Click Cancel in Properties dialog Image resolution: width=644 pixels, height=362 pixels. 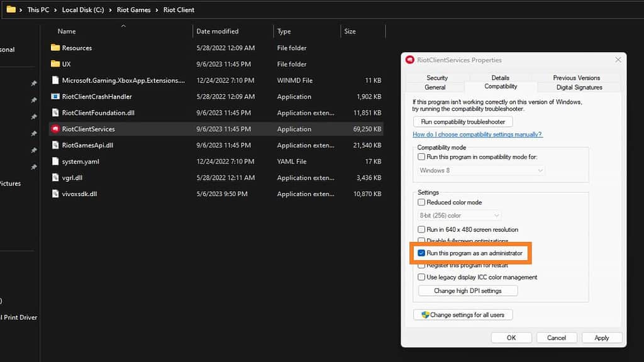pos(557,337)
